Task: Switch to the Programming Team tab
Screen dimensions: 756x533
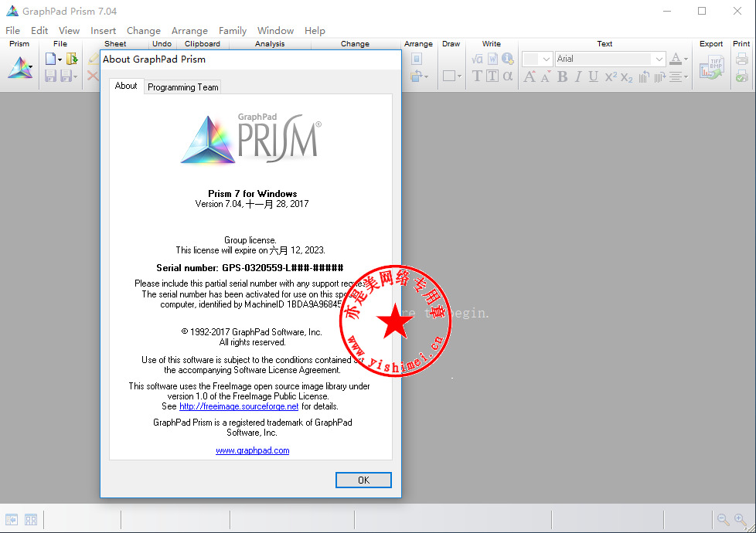Action: point(182,87)
